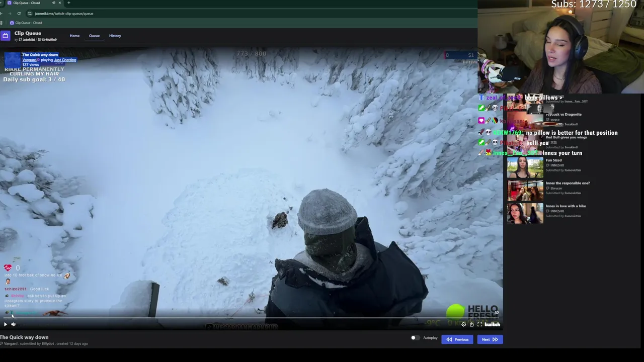Go forward in browser history
The width and height of the screenshot is (644, 362).
[10, 14]
